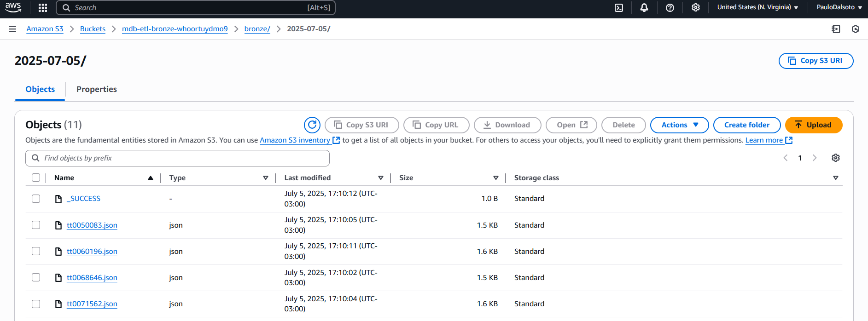This screenshot has width=868, height=321.
Task: Open the tt0050083.json object
Action: tap(92, 225)
